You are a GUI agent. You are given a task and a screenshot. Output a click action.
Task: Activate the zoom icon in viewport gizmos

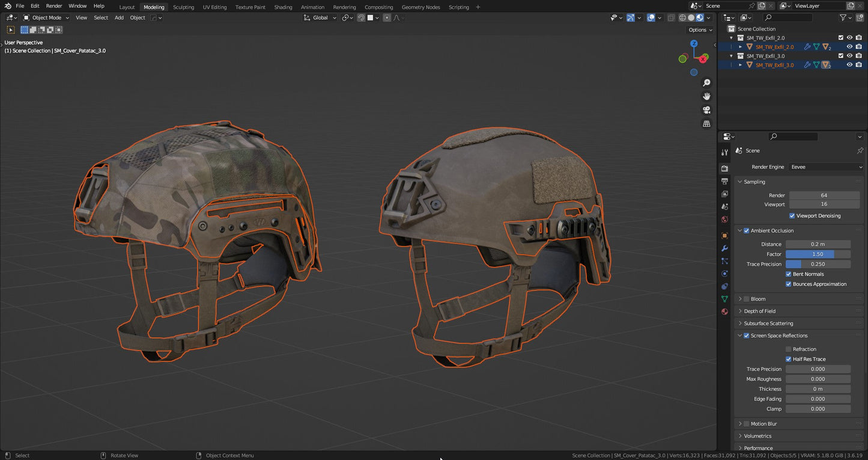coord(706,82)
